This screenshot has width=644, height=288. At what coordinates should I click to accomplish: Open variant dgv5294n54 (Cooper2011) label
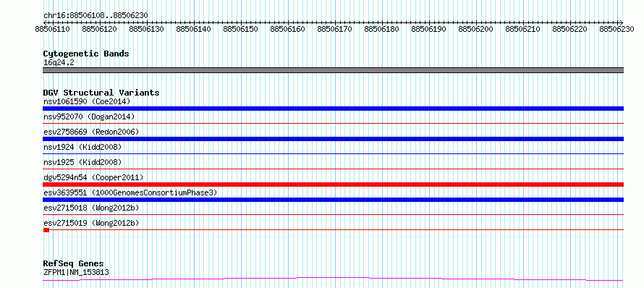pyautogui.click(x=93, y=177)
